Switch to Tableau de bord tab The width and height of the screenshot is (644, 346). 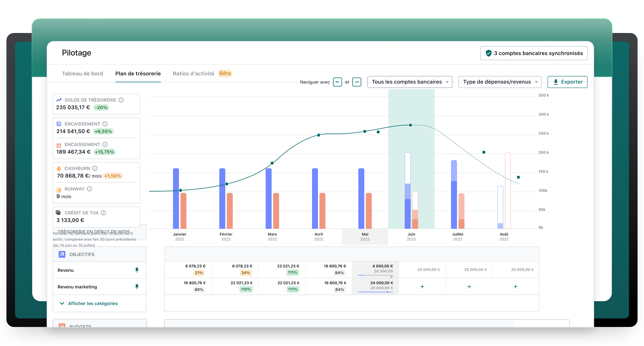coord(82,73)
